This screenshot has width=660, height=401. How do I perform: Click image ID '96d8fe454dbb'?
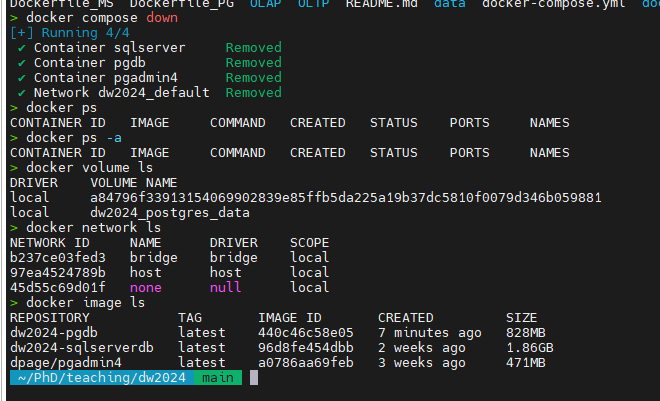pyautogui.click(x=306, y=348)
